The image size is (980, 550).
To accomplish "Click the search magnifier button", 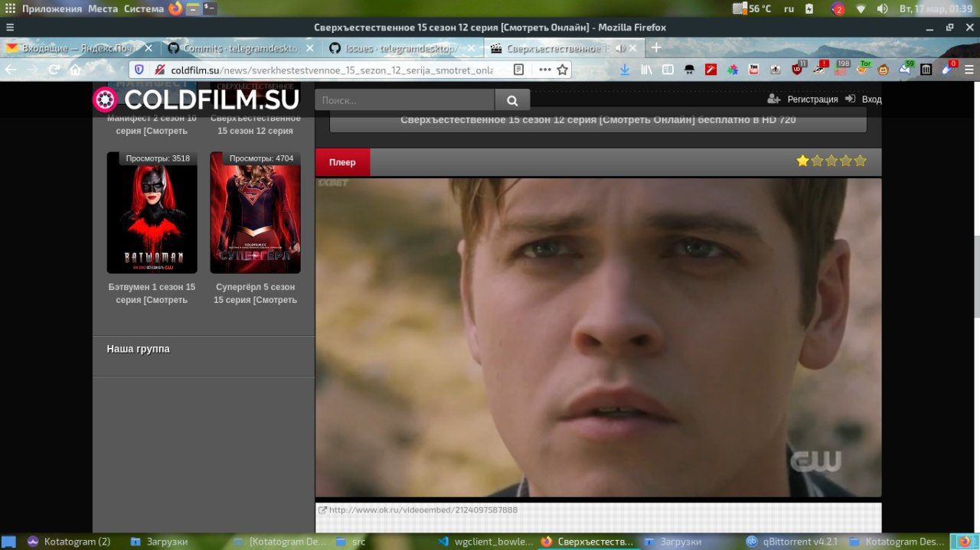I will click(x=512, y=99).
